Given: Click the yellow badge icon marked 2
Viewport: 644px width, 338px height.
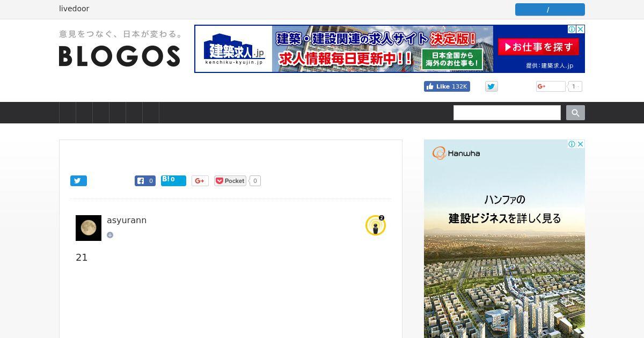Looking at the screenshot, I should click(x=376, y=225).
